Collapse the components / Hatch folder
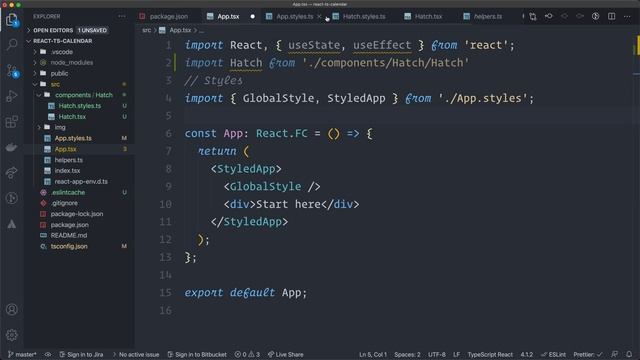This screenshot has width=640, height=360. (x=84, y=95)
